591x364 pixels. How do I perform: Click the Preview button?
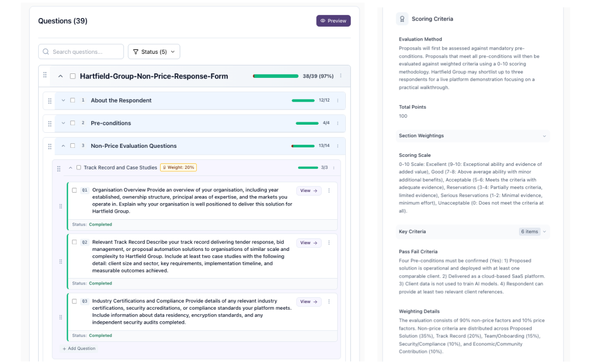tap(333, 21)
